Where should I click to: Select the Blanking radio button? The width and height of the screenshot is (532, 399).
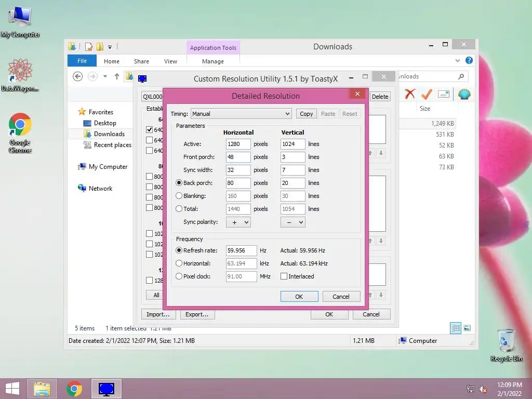tap(179, 196)
